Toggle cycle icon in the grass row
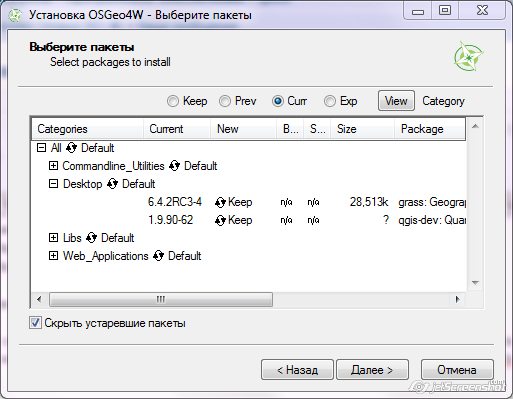This screenshot has height=399, width=513. tap(220, 202)
